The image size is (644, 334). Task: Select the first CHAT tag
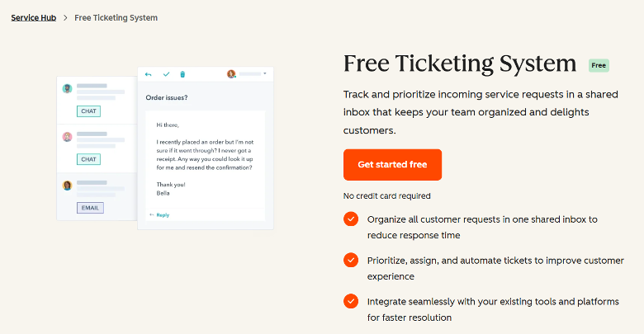point(88,111)
